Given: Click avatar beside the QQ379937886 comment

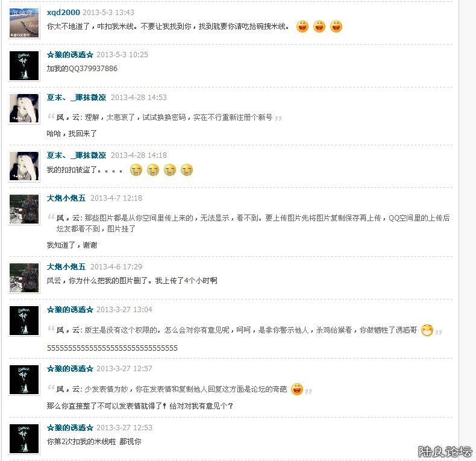Looking at the screenshot, I should click(24, 66).
